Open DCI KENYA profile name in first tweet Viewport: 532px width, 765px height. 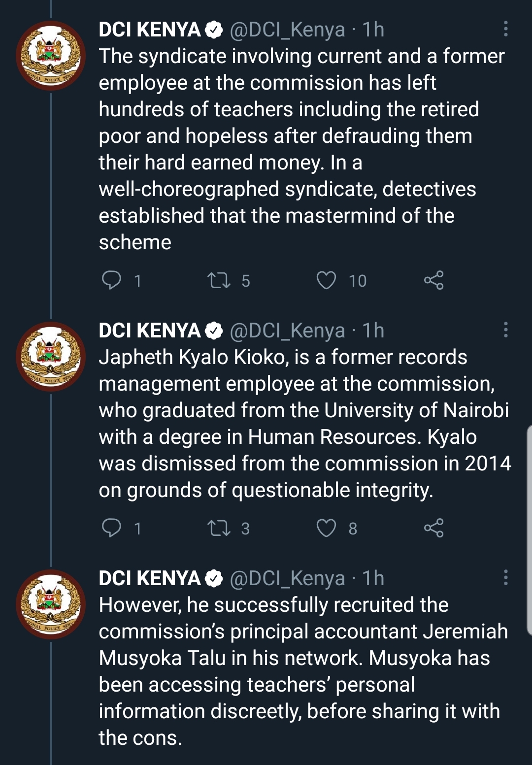(150, 30)
